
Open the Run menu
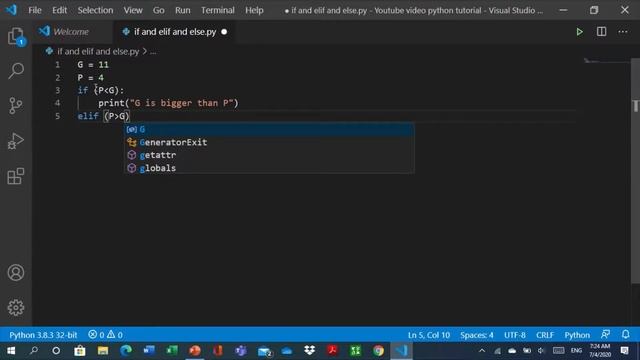tap(182, 10)
